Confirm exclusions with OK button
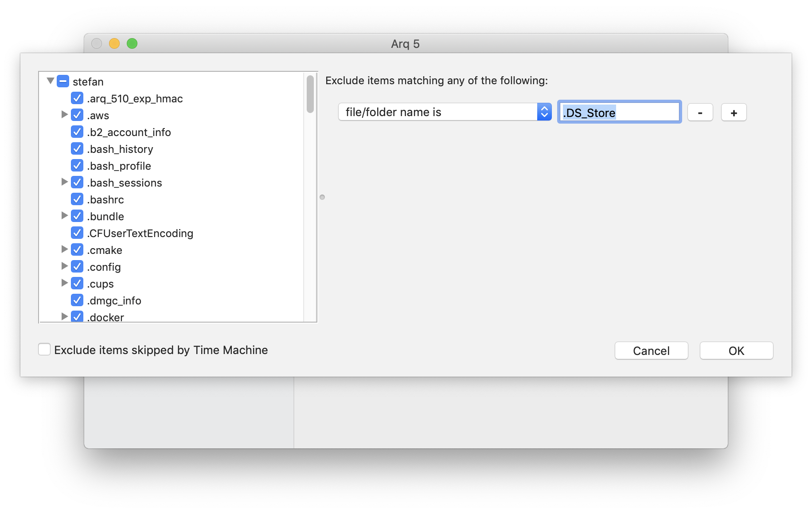This screenshot has width=812, height=514. (x=736, y=350)
